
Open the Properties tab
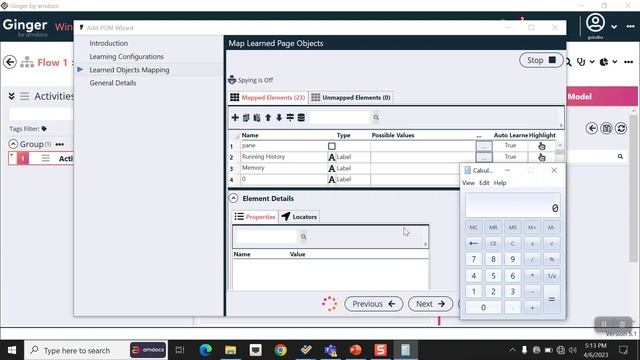click(255, 217)
